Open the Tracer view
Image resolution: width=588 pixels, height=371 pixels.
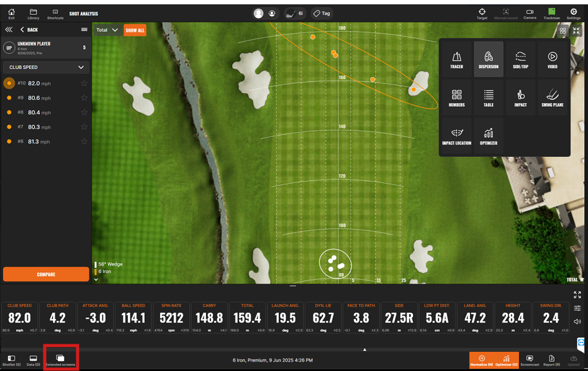(458, 59)
